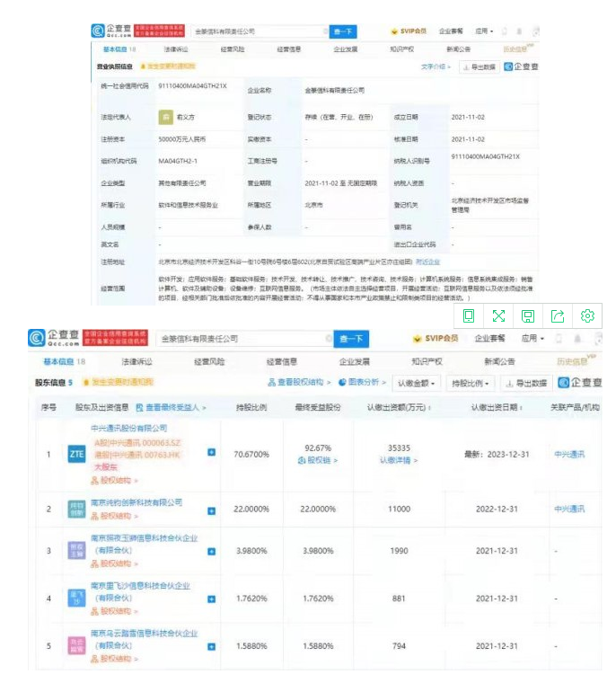
Task: Click the 港股|中兴通讯 00763.HK stock tag
Action: tap(137, 455)
